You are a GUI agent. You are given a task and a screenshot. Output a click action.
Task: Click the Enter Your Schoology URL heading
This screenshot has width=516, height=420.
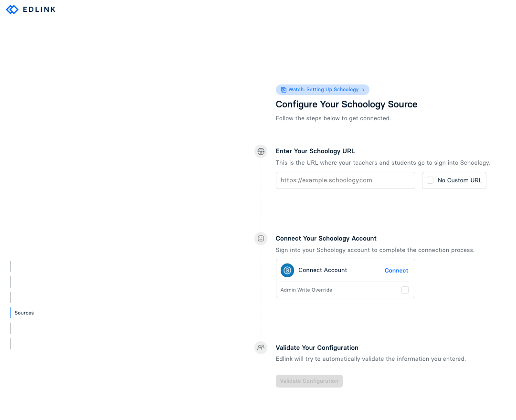(315, 151)
